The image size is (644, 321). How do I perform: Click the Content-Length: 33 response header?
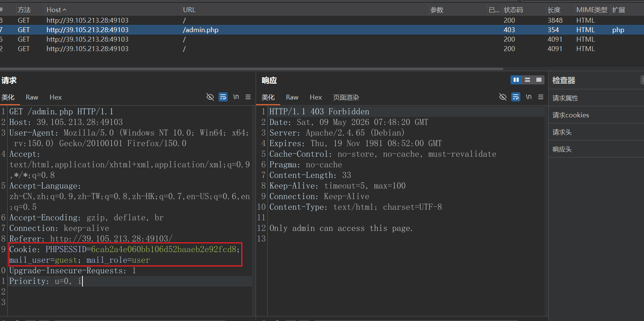pos(310,175)
